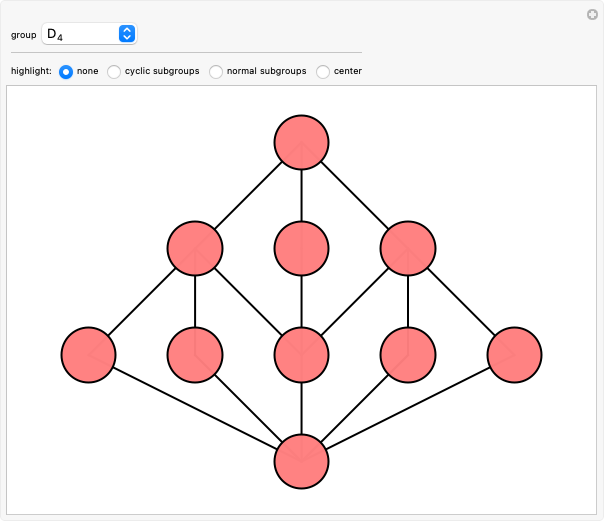
Task: Click the far-left node in third row
Action: [x=89, y=354]
